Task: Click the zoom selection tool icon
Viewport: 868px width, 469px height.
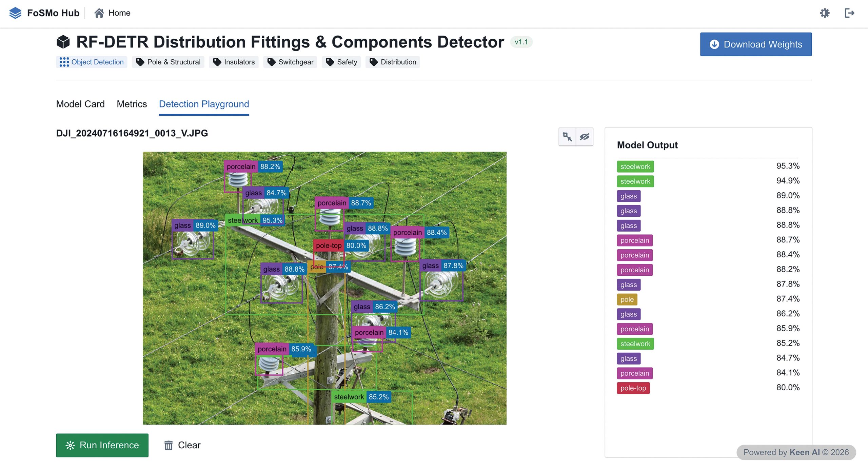Action: point(568,137)
